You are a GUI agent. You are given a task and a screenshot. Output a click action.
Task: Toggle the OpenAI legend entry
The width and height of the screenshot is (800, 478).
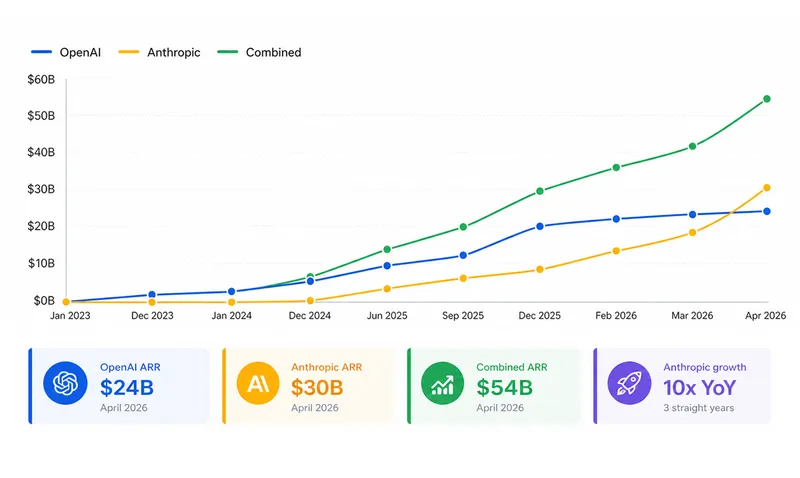pos(66,52)
